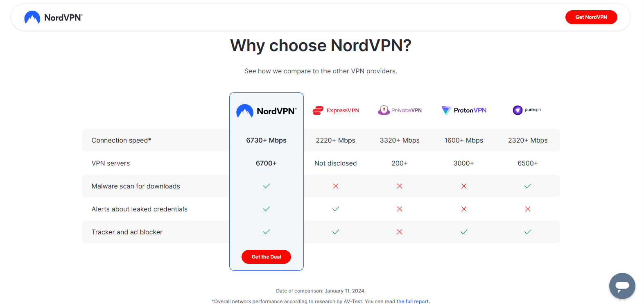Click the NordVPN 6730+ Mbps value
The image size is (644, 304).
(266, 140)
